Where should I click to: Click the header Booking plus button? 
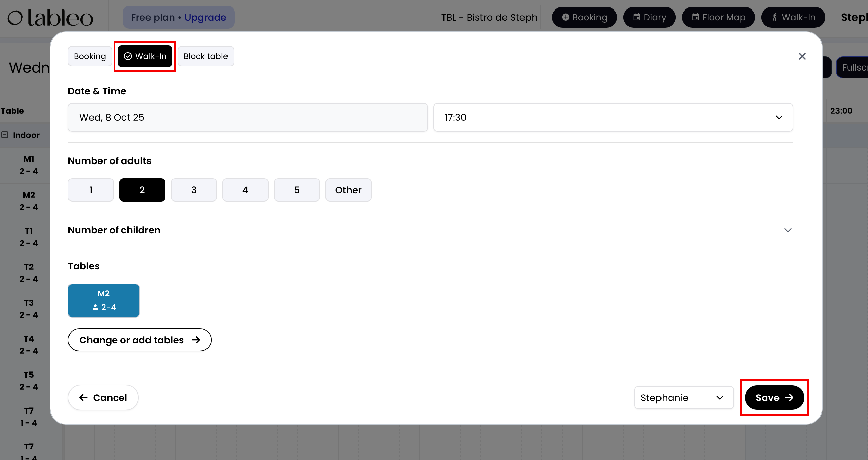pos(584,17)
